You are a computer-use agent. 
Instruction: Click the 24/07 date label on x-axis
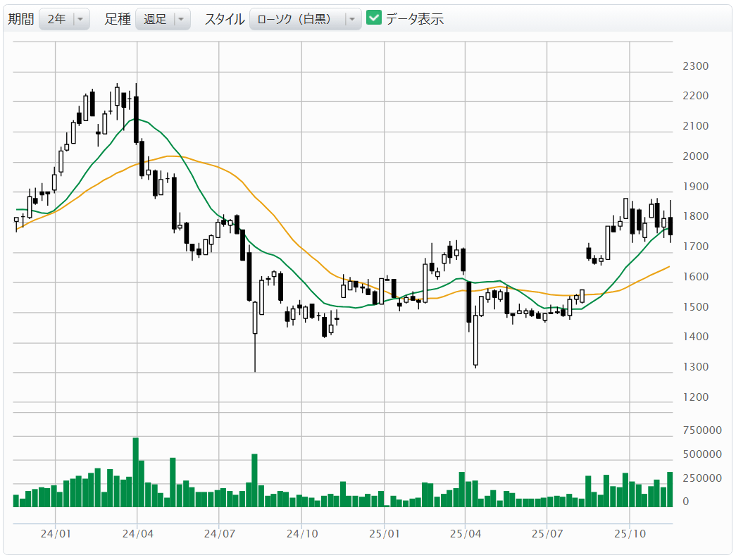(x=219, y=535)
